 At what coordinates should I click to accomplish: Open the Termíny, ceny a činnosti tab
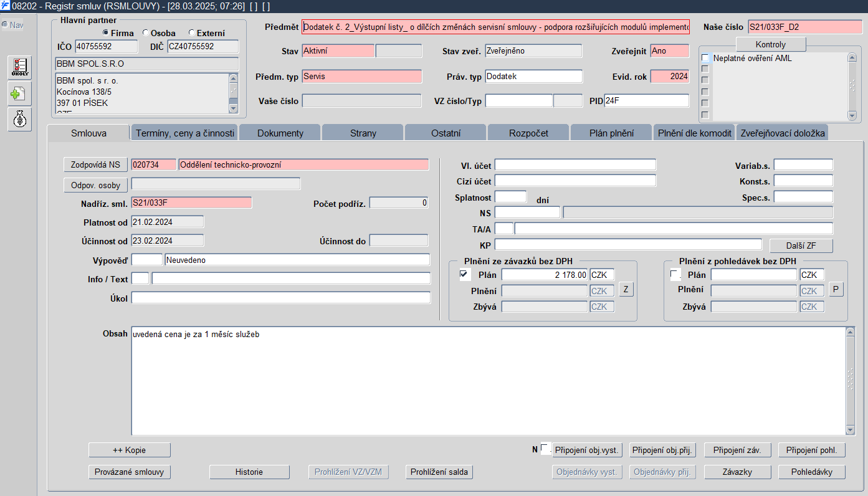(185, 133)
